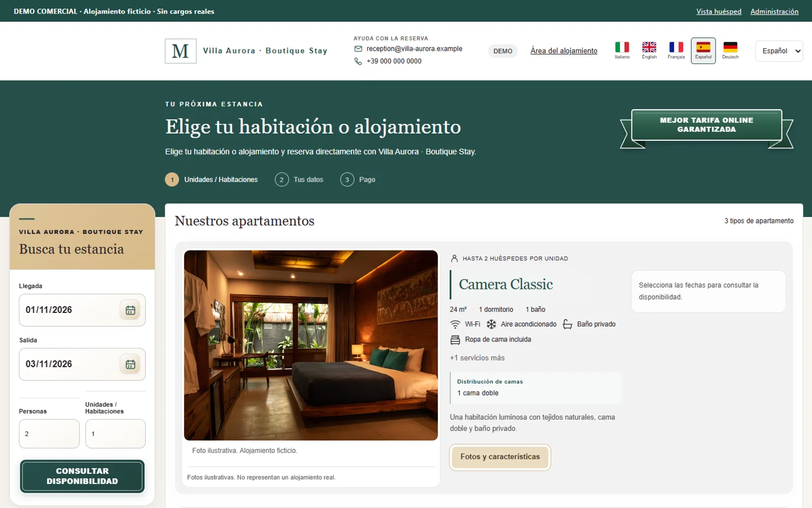The width and height of the screenshot is (812, 508).
Task: Click the Camera Classic room title
Action: (505, 284)
